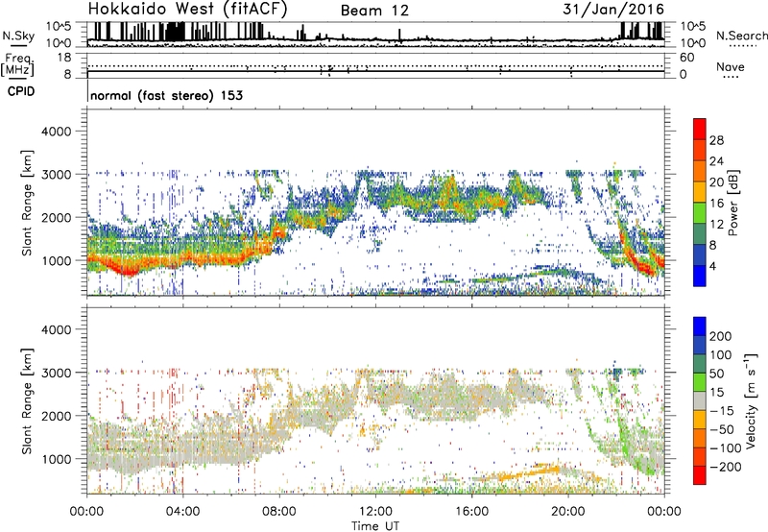Click the -200 value on Velocity scale
Viewport: 768px width, 532px height.
click(725, 467)
